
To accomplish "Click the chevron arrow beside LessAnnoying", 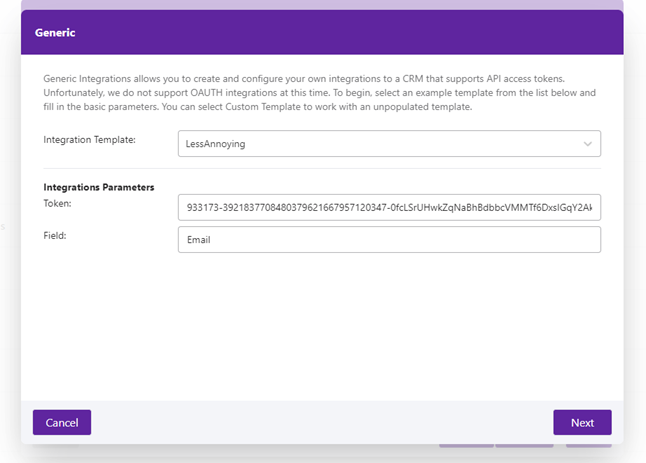I will coord(587,144).
